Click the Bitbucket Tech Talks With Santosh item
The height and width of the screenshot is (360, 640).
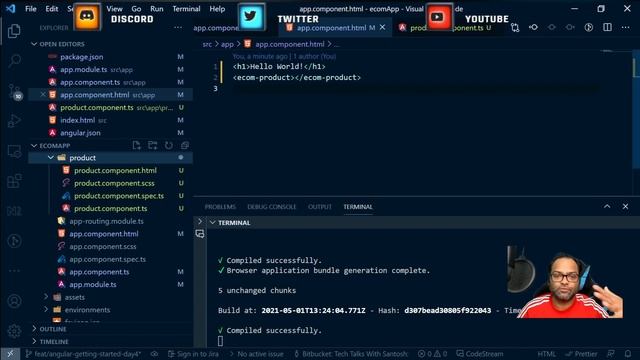351,354
